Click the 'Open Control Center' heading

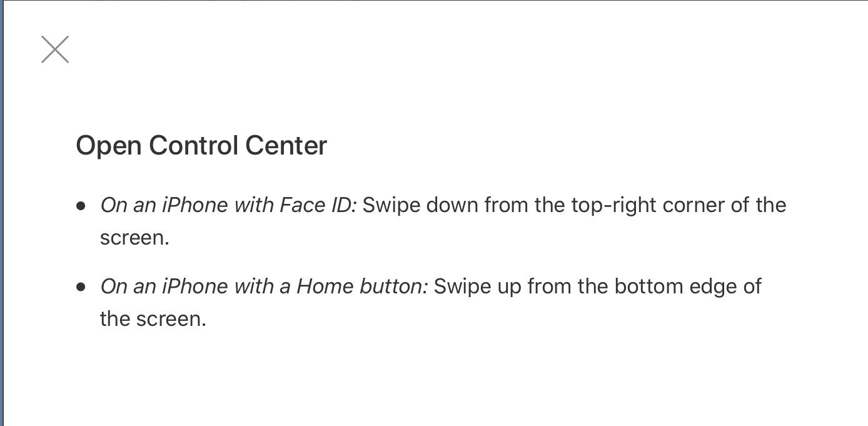[201, 146]
